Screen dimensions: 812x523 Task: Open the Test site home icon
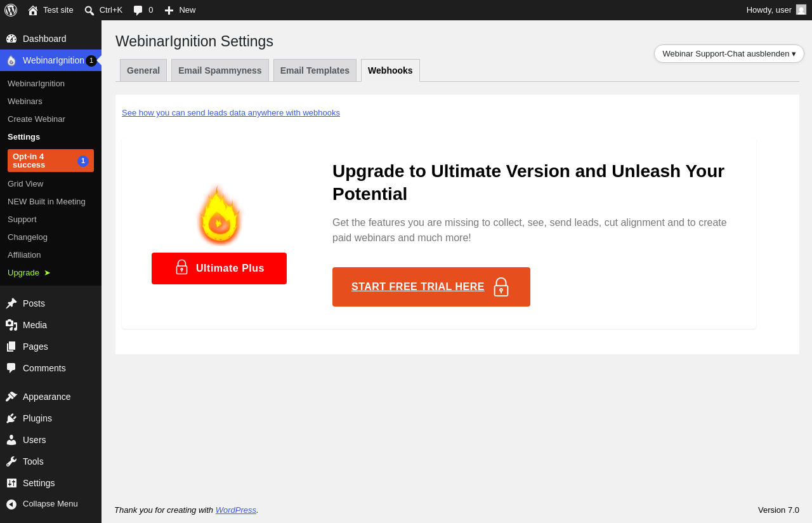(33, 10)
